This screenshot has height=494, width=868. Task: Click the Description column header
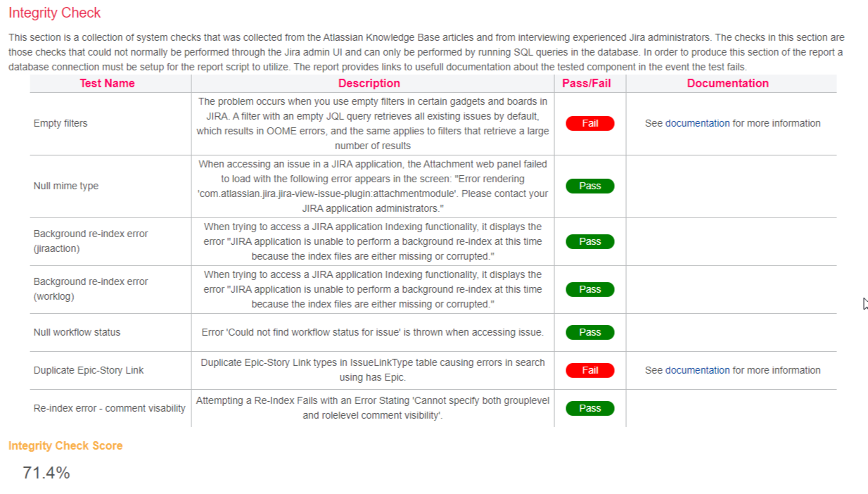click(x=369, y=83)
